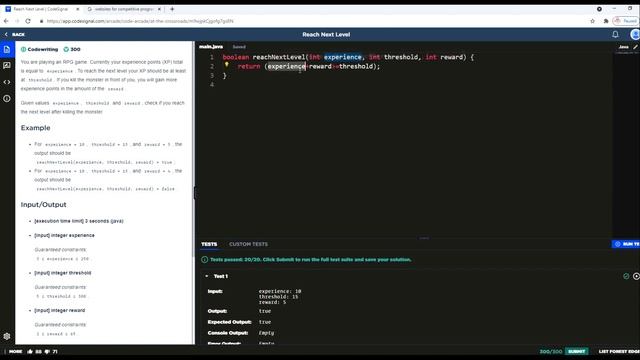This screenshot has height=360, width=640.
Task: Close the websites for competitive programming tab
Action: click(x=159, y=9)
